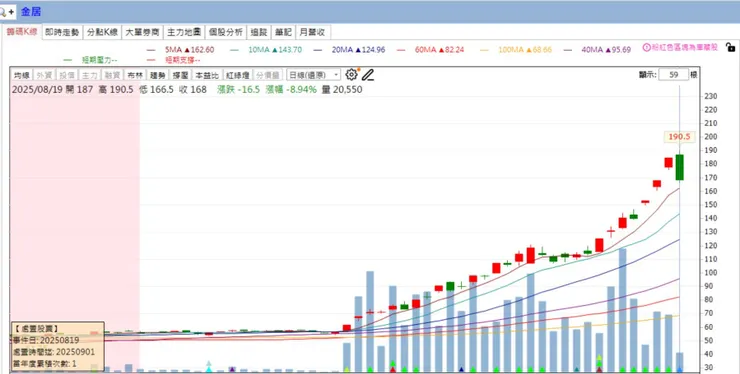Toggle the 融資 overlay button
Screen dimensions: 740x374
112,75
